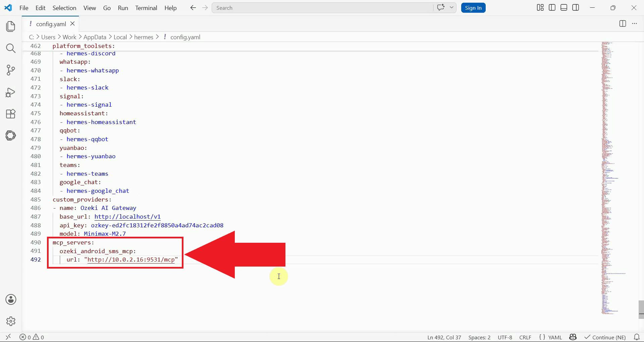Open the Explorer view in activity bar
Viewport: 644px width, 342px height.
coord(11,26)
